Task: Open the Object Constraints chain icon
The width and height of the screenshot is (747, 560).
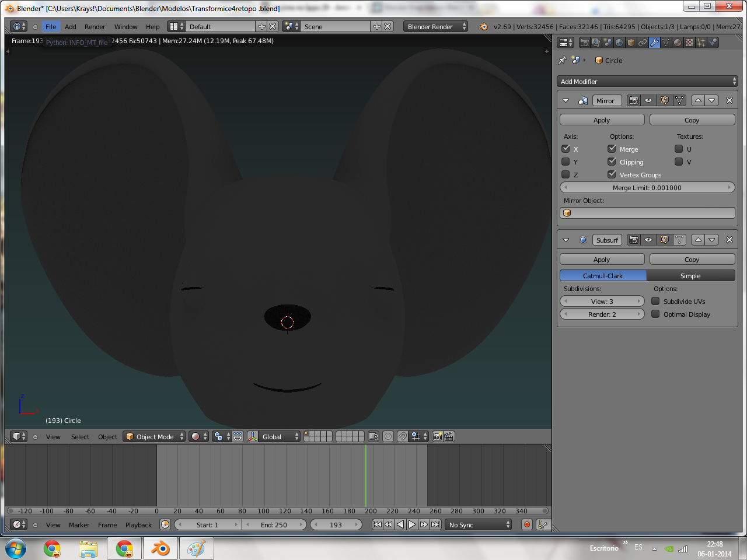Action: point(643,43)
